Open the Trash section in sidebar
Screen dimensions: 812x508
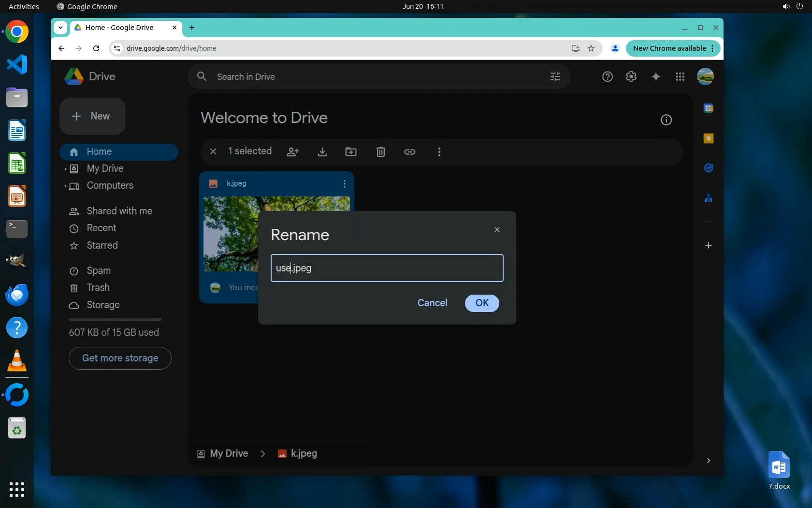click(x=98, y=287)
